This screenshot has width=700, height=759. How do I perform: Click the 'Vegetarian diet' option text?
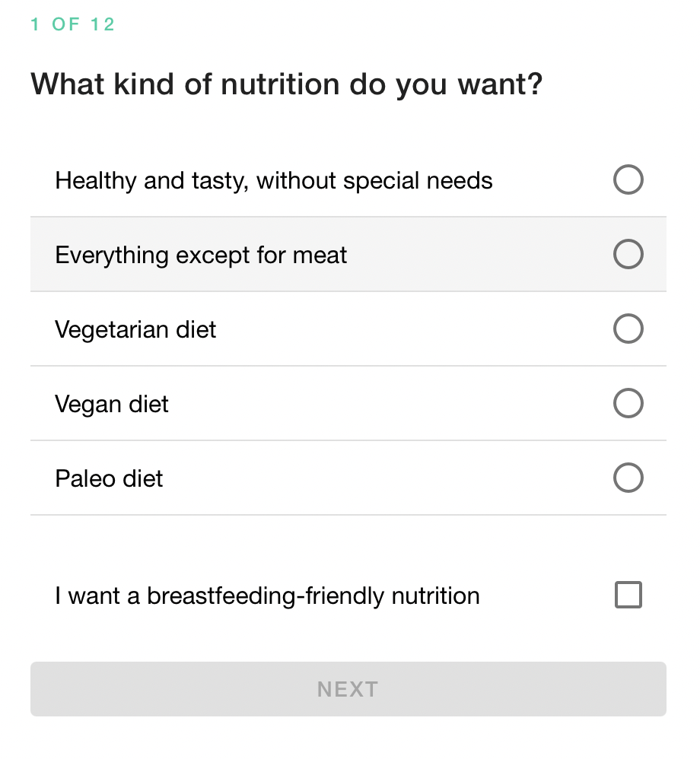click(135, 330)
